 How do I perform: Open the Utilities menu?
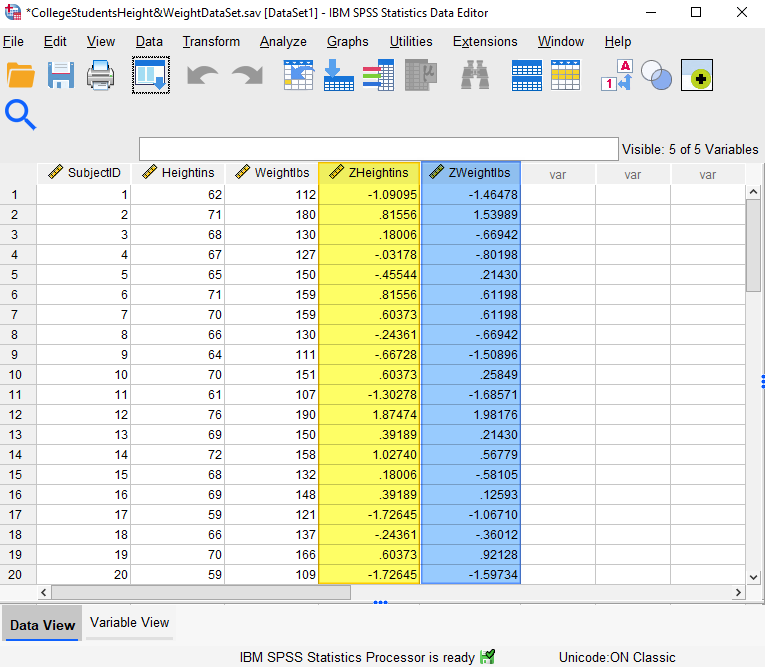[x=411, y=42]
